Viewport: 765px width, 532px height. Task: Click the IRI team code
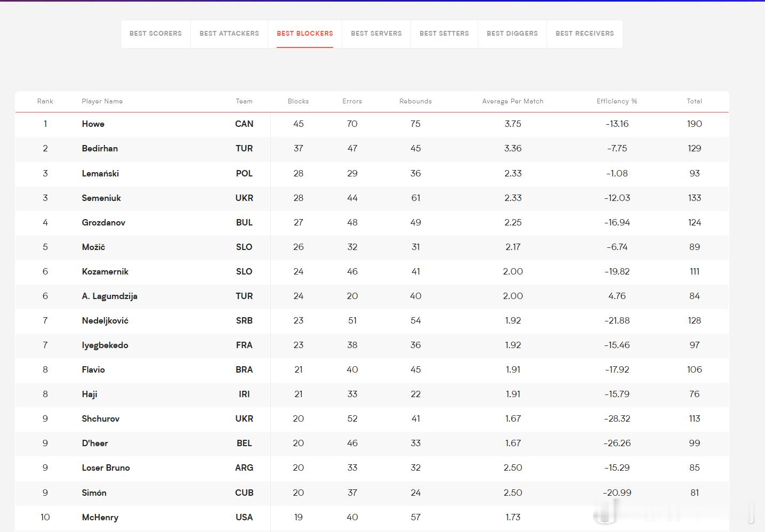click(244, 394)
